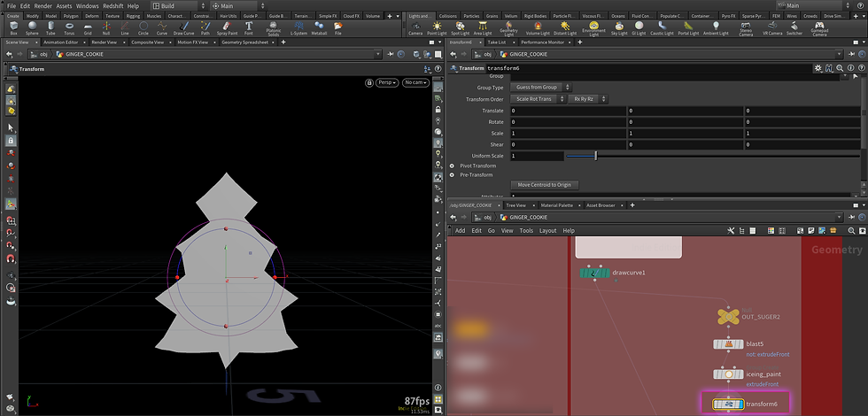Toggle pin on Scene View pane
The image size is (868, 416).
(391, 54)
